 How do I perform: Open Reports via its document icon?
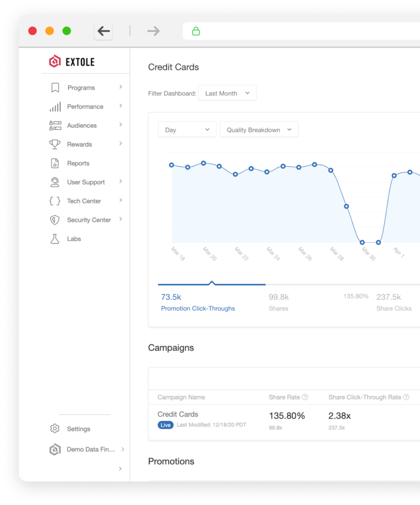(x=55, y=163)
